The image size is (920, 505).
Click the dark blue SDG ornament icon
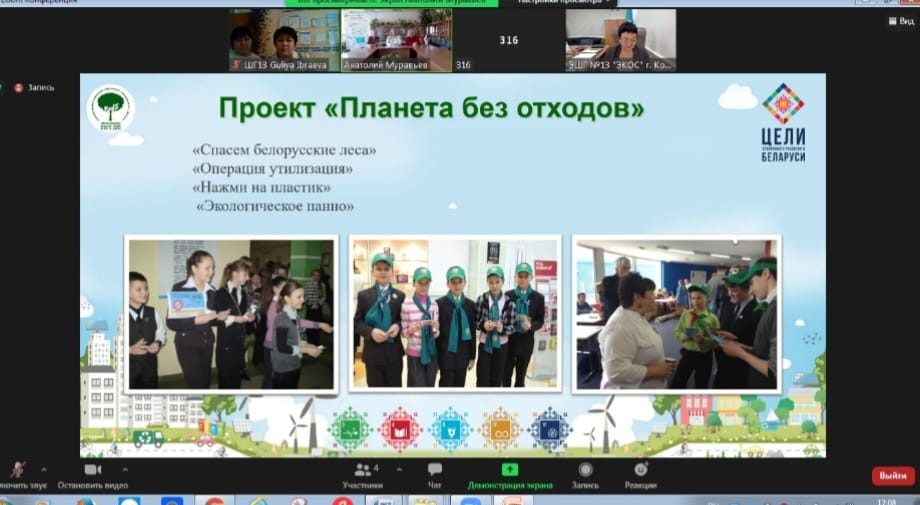[550, 430]
